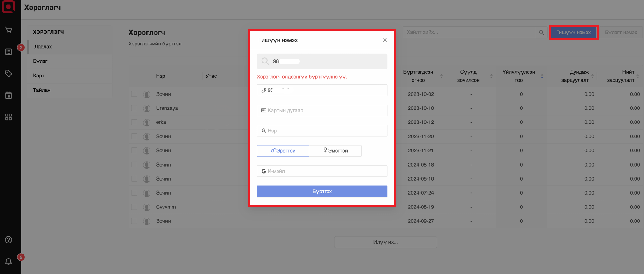The image size is (644, 274).
Task: Tick the checkbox for erka row
Action: pyautogui.click(x=134, y=122)
